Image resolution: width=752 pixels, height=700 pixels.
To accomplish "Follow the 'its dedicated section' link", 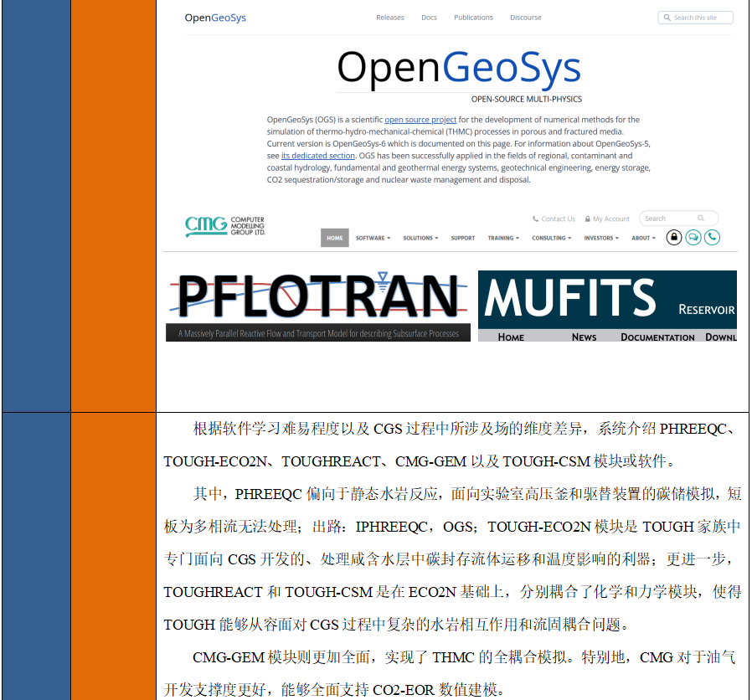I will [x=318, y=156].
